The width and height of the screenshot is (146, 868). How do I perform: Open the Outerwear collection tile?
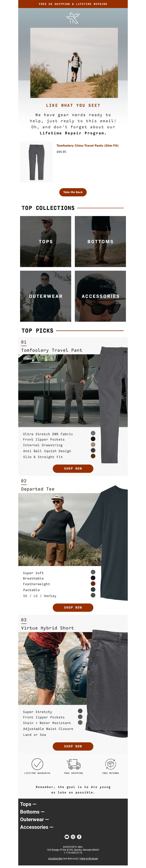[x=46, y=296]
